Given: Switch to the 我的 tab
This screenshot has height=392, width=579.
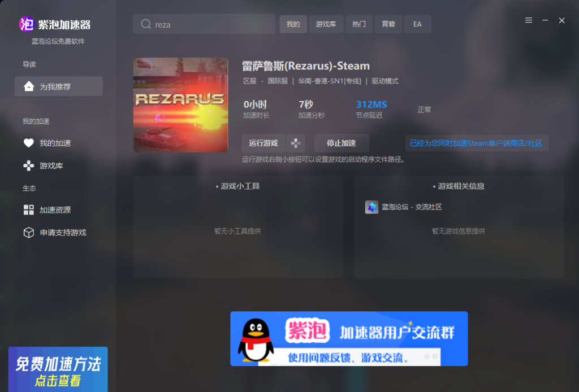Looking at the screenshot, I should [x=293, y=24].
